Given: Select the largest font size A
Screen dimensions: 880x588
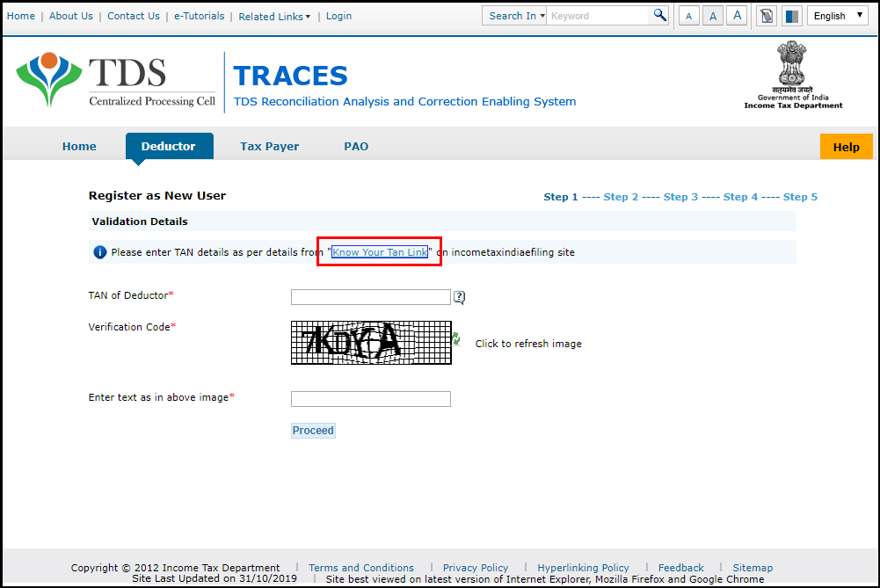Looking at the screenshot, I should point(737,15).
